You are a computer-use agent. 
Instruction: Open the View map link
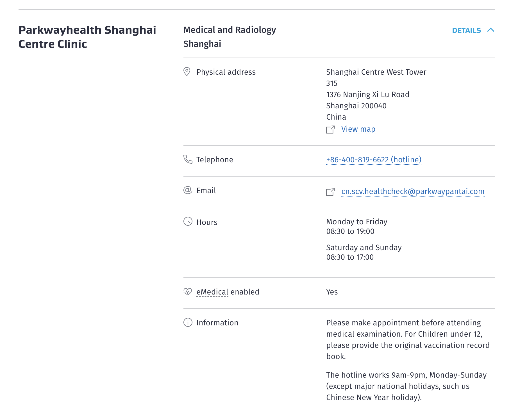[x=358, y=129]
